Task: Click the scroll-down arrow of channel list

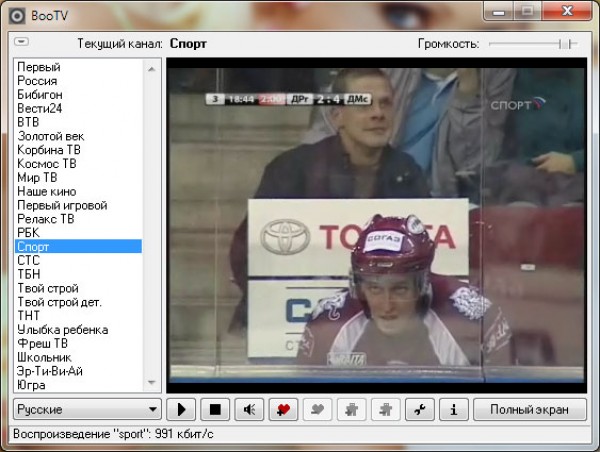Action: click(152, 382)
